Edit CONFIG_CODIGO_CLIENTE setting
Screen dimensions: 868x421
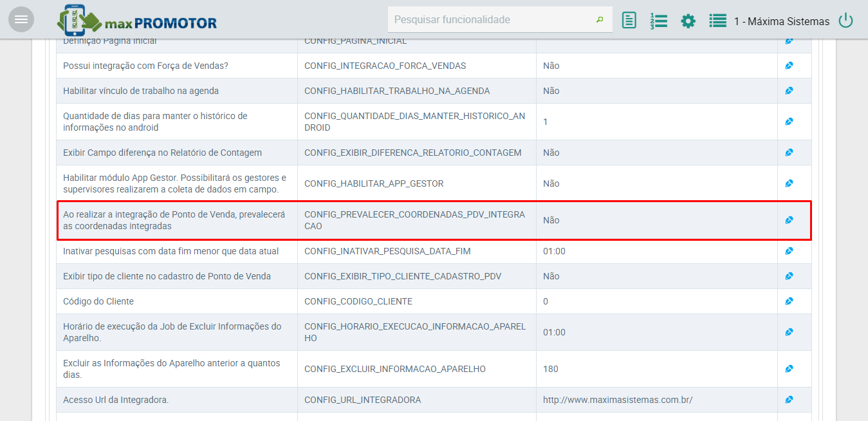[x=789, y=301]
